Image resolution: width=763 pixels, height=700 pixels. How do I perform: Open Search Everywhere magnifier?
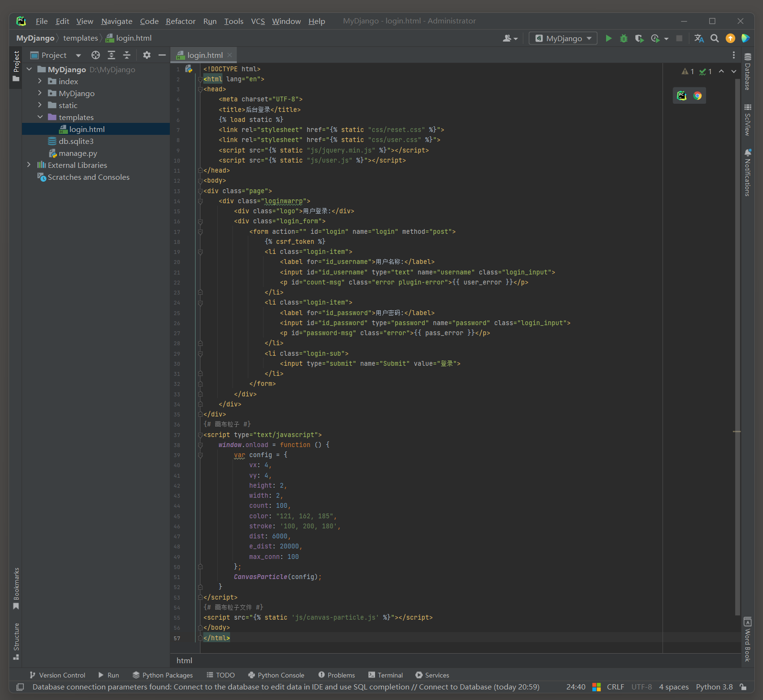(x=715, y=38)
